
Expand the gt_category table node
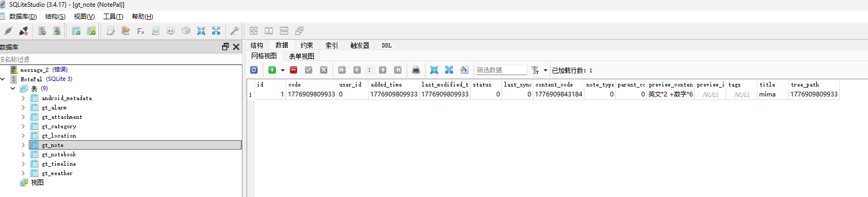23,126
